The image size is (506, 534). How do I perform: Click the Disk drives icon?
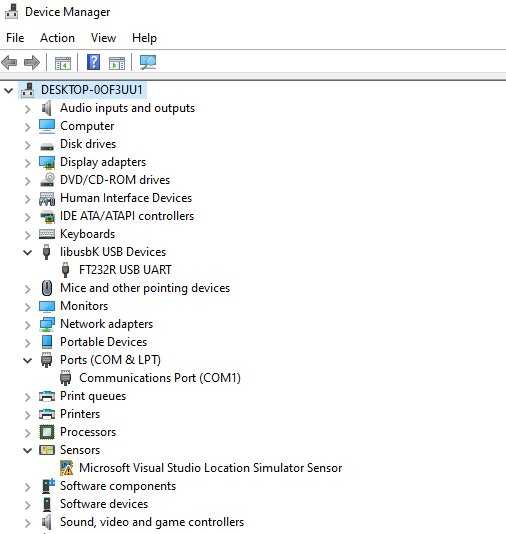[47, 146]
